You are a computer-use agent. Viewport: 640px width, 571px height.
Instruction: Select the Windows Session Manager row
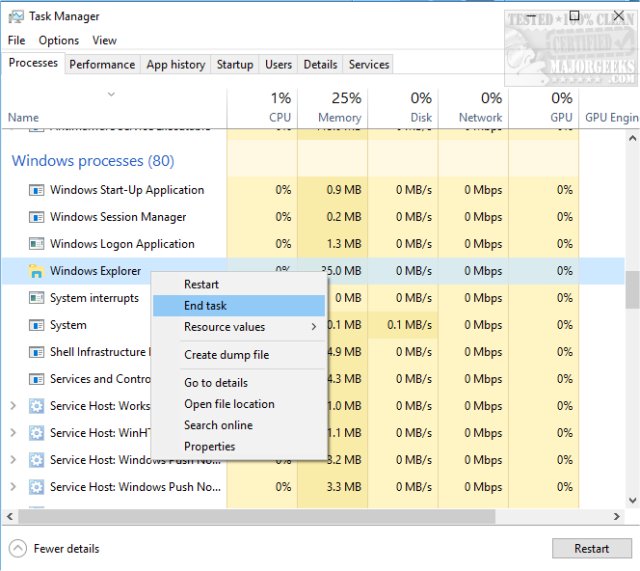[313, 217]
